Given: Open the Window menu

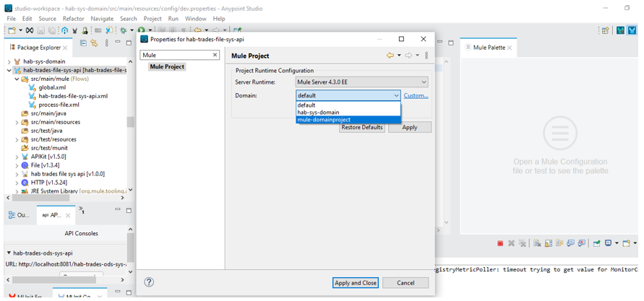Looking at the screenshot, I should click(x=195, y=19).
